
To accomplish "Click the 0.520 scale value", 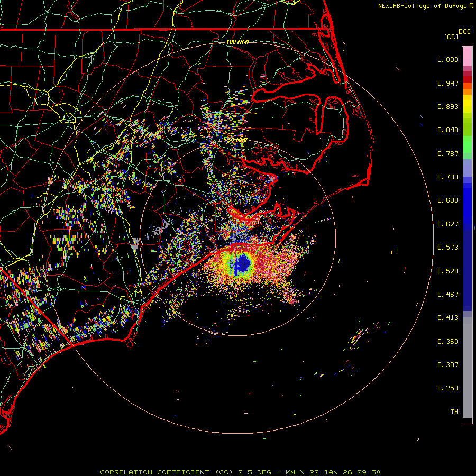I will (x=448, y=271).
